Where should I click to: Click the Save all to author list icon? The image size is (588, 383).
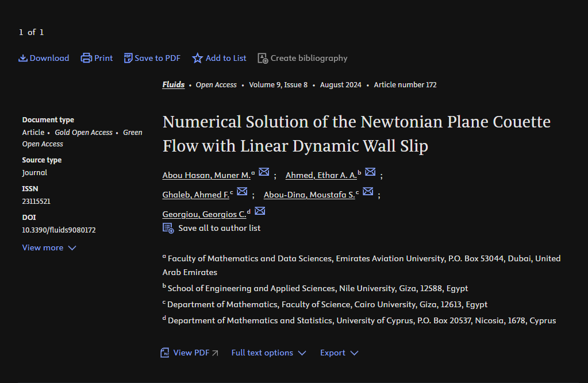click(x=168, y=228)
